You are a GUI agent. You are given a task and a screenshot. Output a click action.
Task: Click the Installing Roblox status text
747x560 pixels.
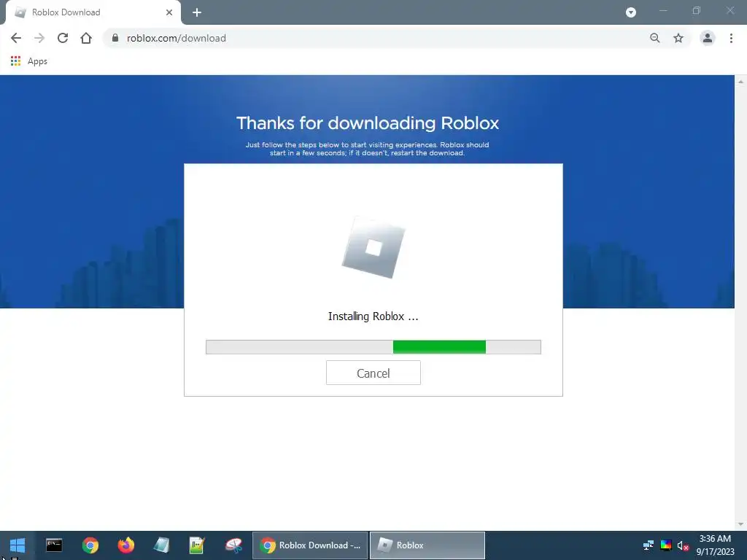[x=373, y=316]
